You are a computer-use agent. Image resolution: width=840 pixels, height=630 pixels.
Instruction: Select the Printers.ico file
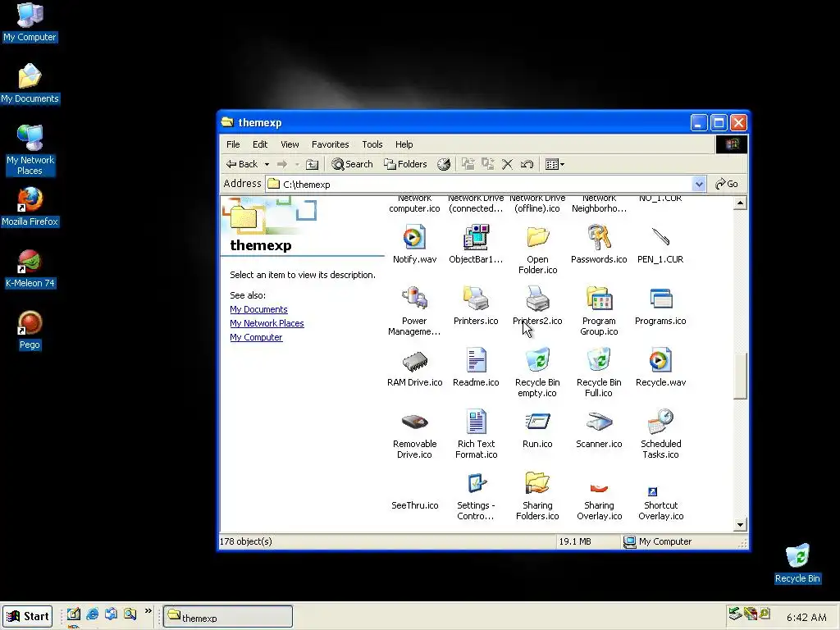click(x=476, y=299)
